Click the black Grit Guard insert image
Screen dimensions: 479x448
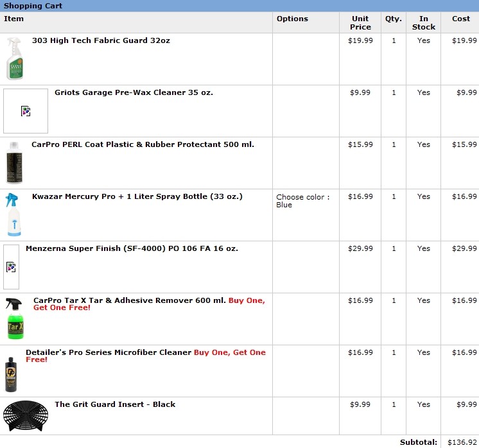pyautogui.click(x=26, y=416)
